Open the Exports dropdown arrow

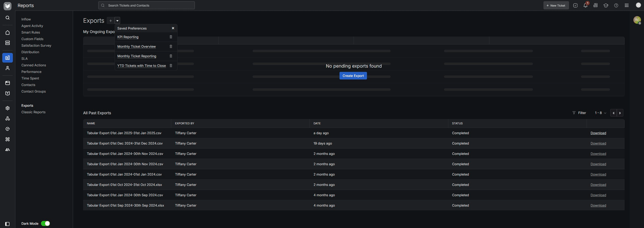(117, 20)
